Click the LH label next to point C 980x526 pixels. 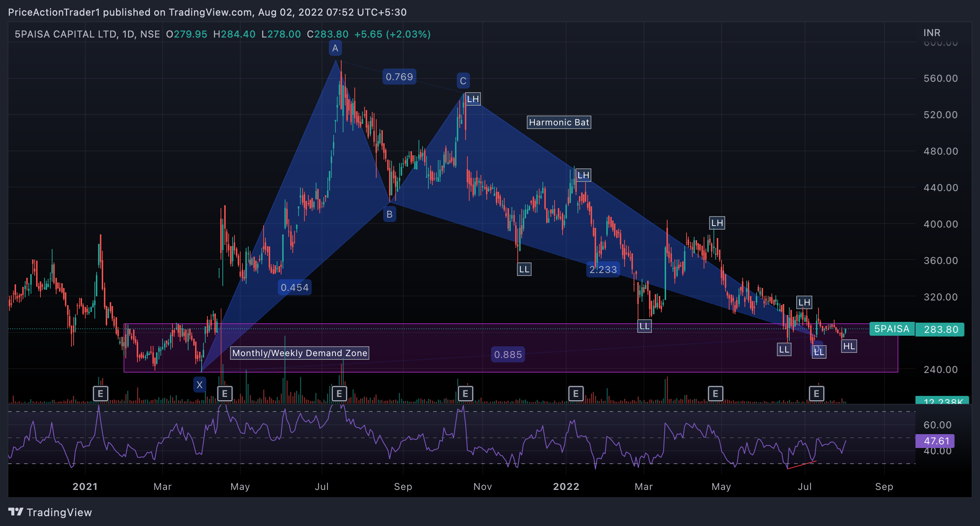point(473,99)
